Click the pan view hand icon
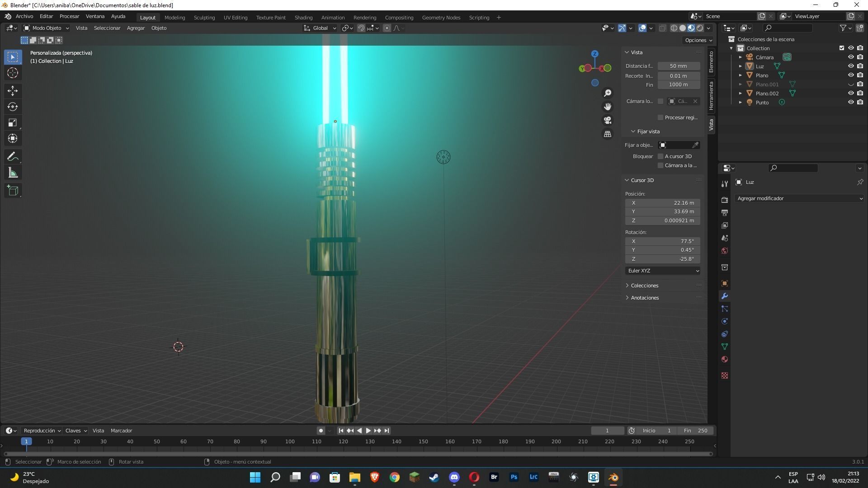Screen dimensions: 868x488 click(608, 107)
